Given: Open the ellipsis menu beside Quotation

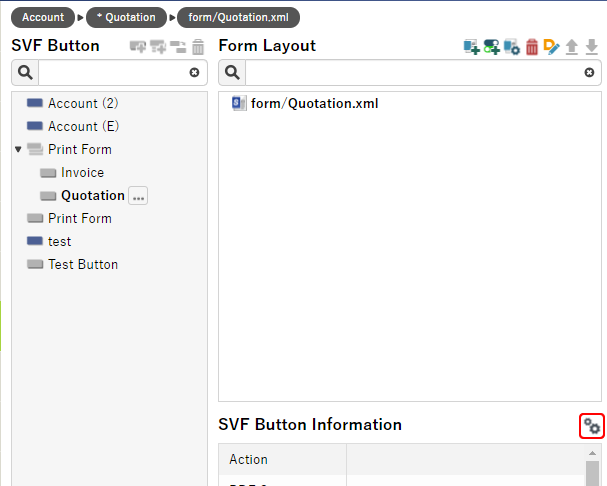Looking at the screenshot, I should pos(138,196).
